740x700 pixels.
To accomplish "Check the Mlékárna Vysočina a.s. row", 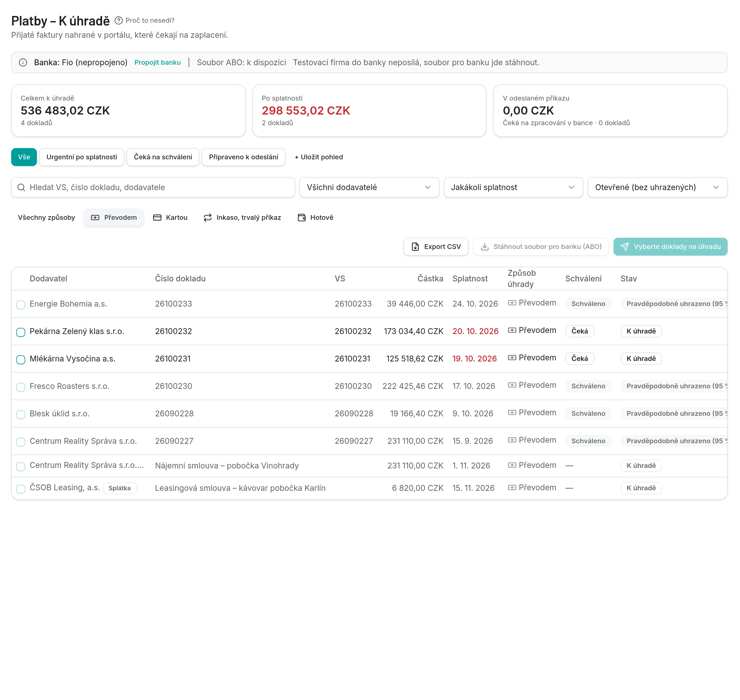I will tap(21, 360).
